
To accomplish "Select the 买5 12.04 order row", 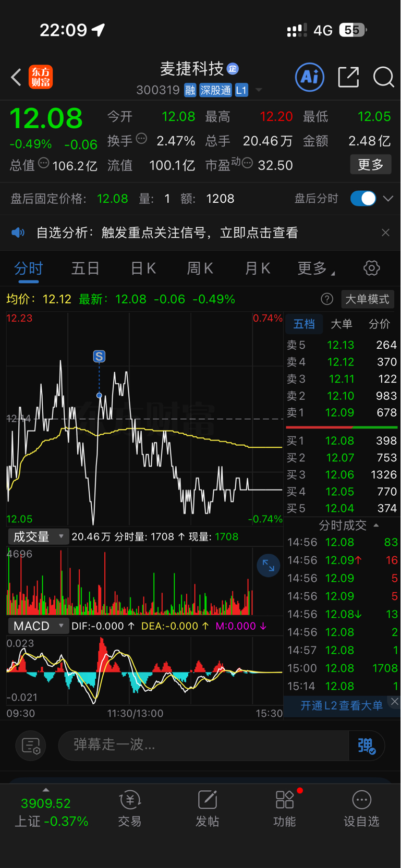I will pos(342,508).
